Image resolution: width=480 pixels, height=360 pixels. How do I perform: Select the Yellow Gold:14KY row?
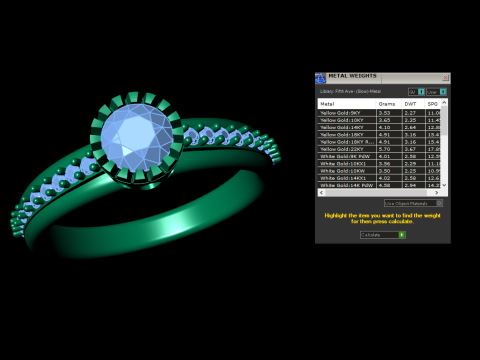379,127
